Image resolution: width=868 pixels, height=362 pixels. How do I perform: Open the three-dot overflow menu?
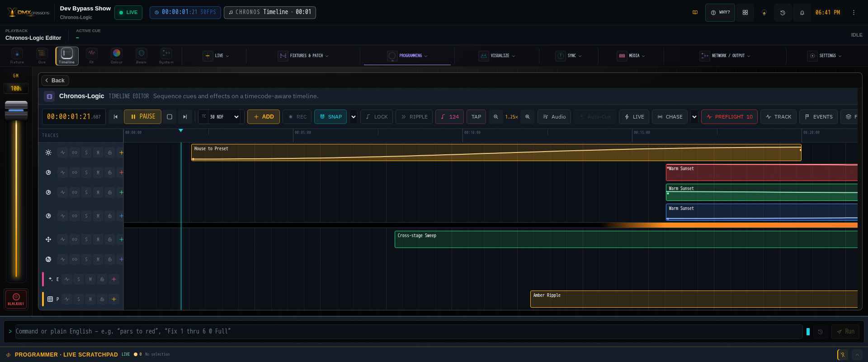pyautogui.click(x=854, y=13)
